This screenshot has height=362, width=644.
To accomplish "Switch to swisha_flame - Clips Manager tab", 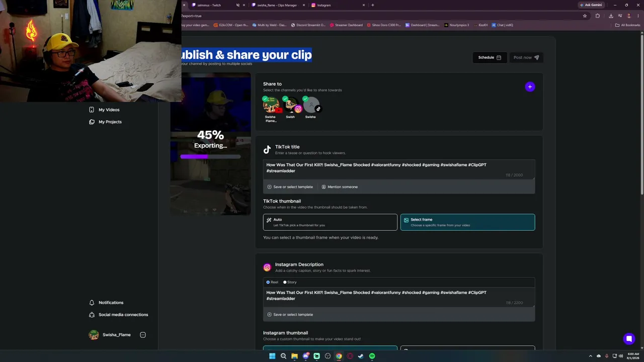I will point(277,5).
